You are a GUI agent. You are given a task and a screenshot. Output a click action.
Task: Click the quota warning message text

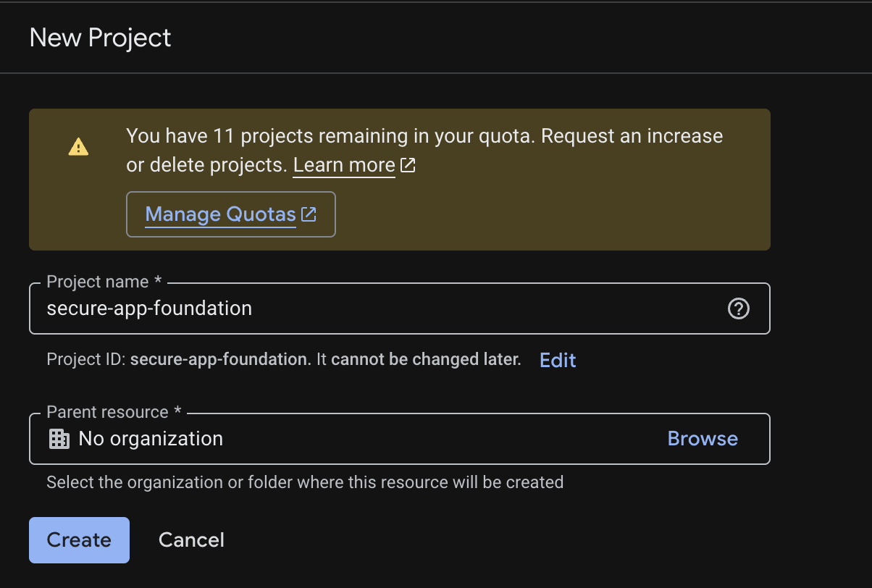[x=424, y=150]
